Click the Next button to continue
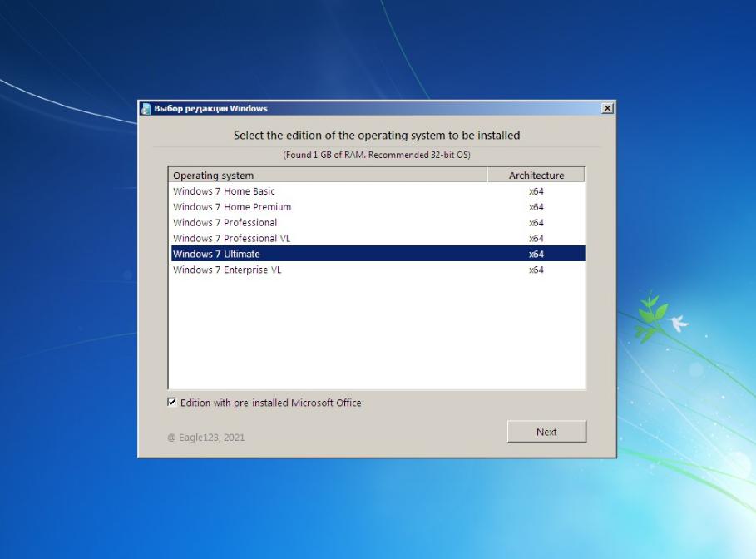Screen dimensions: 756x559 click(546, 432)
